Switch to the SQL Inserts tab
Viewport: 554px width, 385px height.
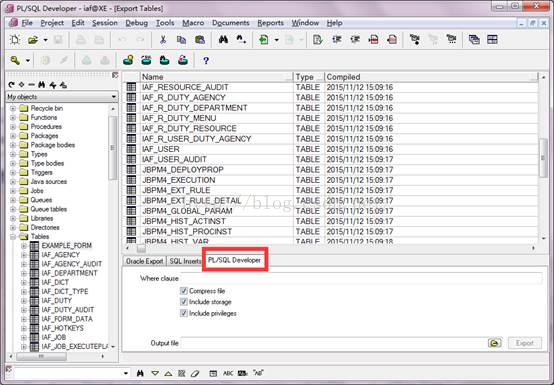[184, 261]
